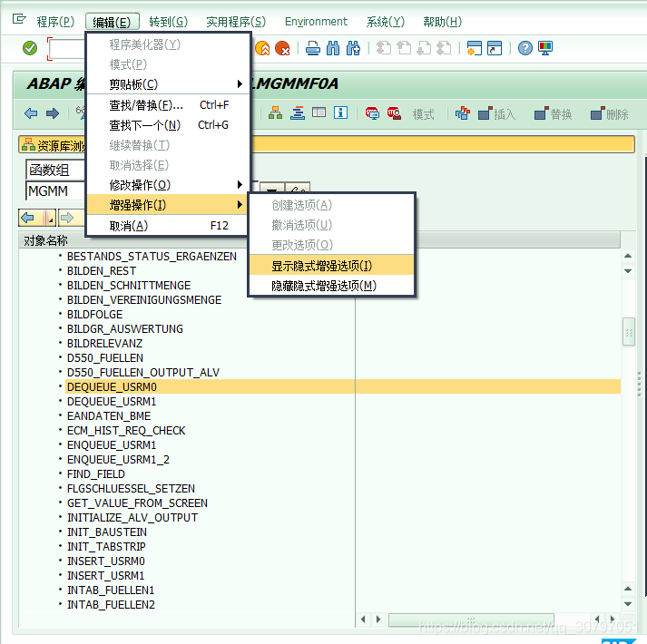Click the green checkmark Enter icon

(x=30, y=48)
